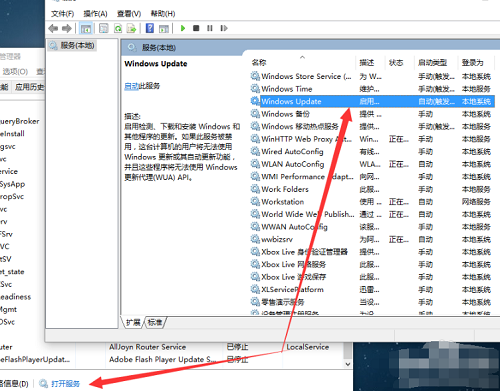
Task: Click the Export list toolbar icon
Action: 132,28
